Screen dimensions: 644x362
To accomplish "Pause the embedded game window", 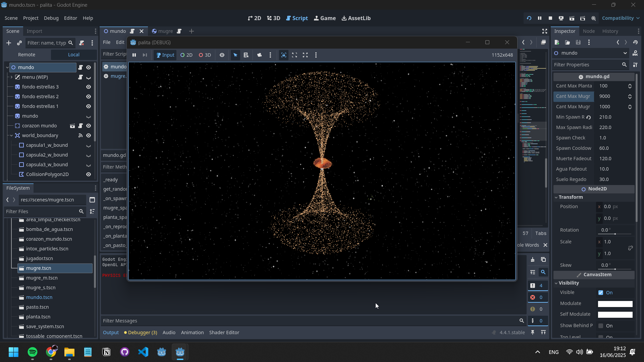I will pos(134,55).
